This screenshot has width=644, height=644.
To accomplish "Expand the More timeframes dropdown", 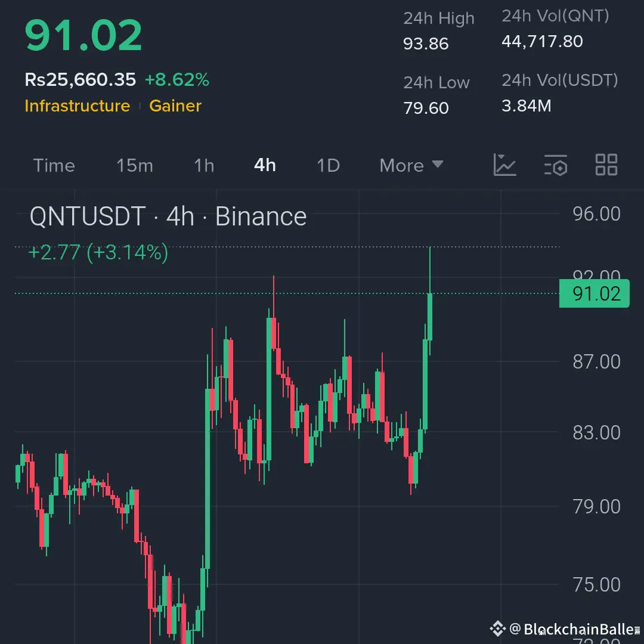I will point(411,166).
